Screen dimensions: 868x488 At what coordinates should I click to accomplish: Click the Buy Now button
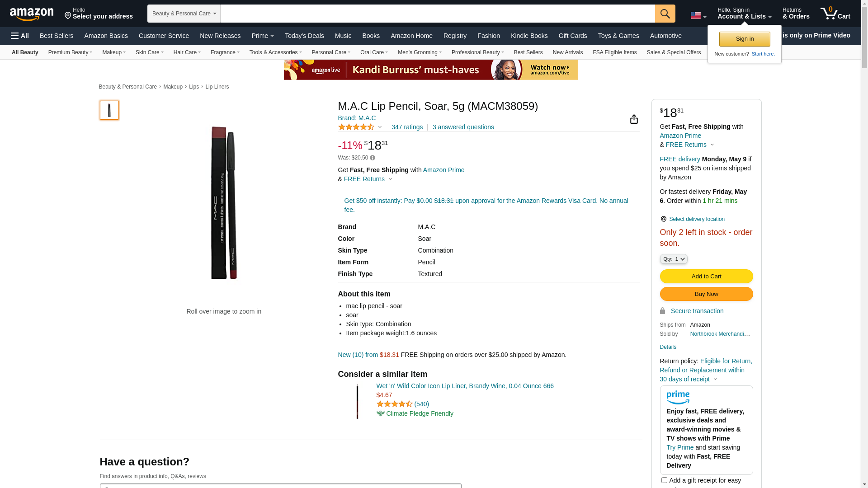click(706, 294)
